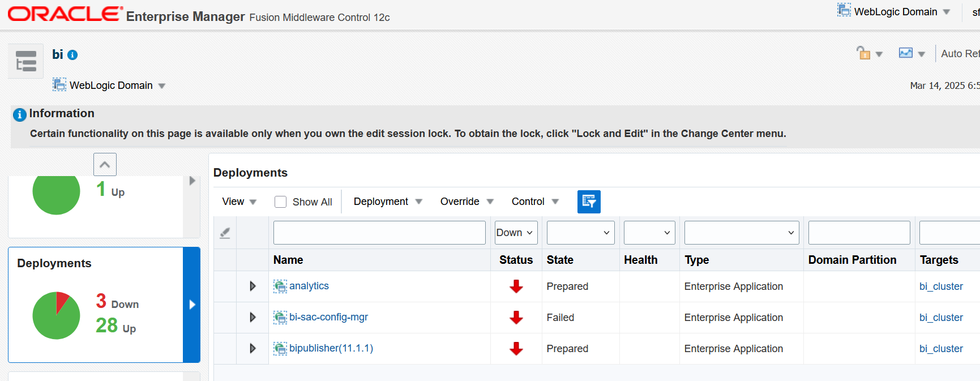Screen dimensions: 980x381
Task: Click the Domain Partition filter field
Action: [x=859, y=233]
